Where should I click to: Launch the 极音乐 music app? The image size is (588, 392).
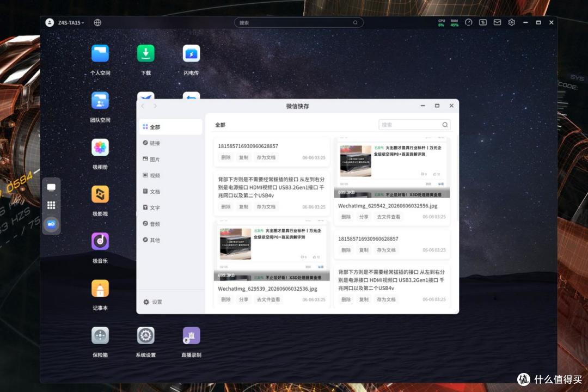click(x=100, y=241)
